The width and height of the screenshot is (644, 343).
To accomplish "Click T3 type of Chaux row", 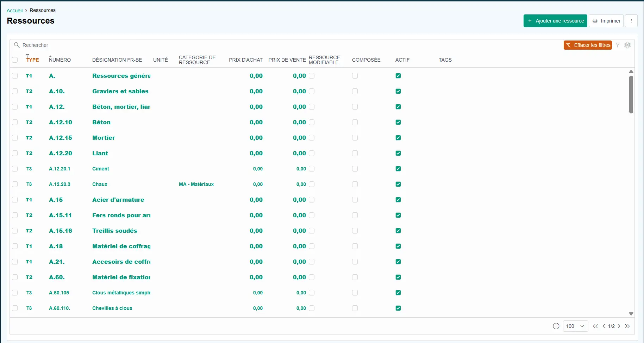I will (x=29, y=184).
